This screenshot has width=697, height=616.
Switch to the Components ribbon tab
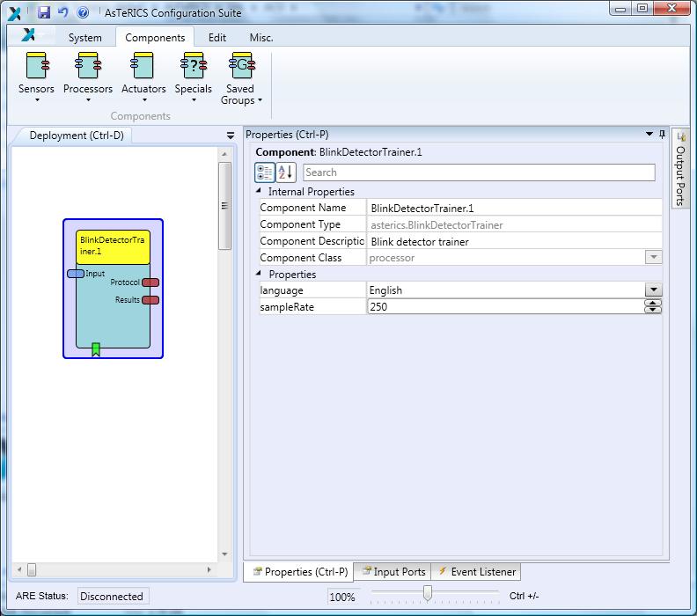click(x=155, y=38)
